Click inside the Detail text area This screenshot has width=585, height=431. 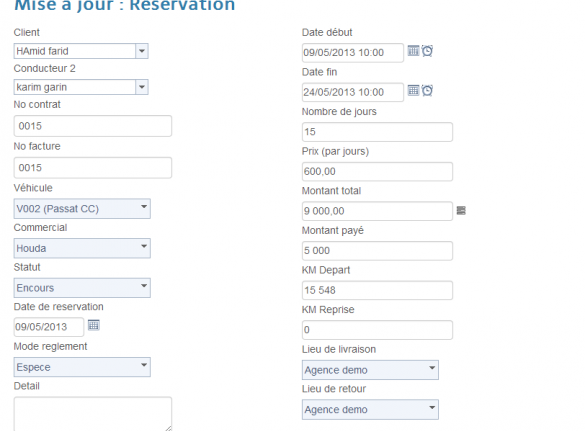pyautogui.click(x=93, y=414)
